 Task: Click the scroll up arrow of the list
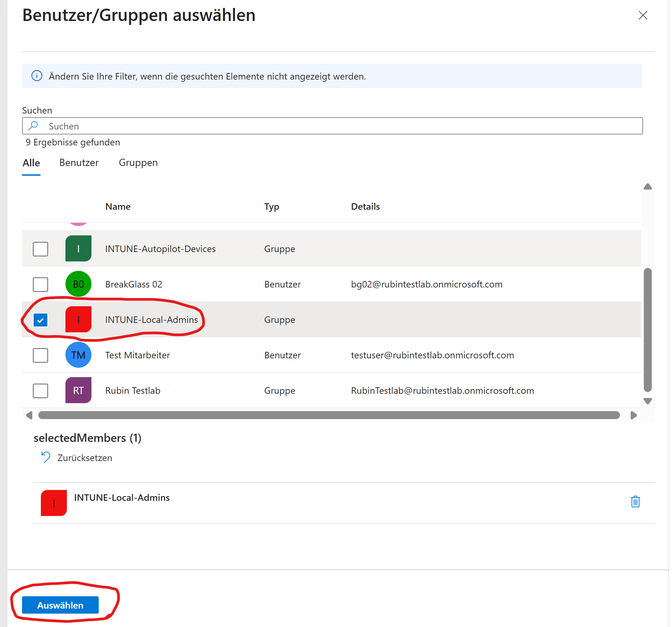647,187
